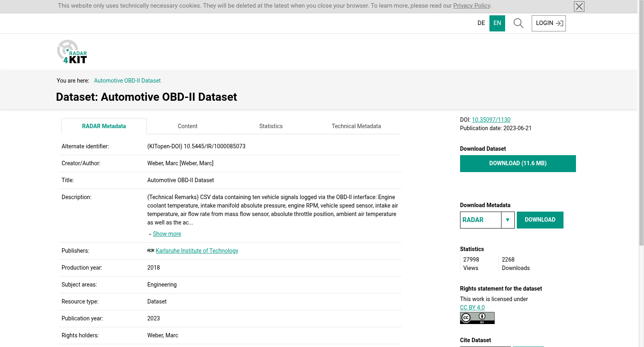Click the rights holder value 'Weber, Marc'
The image size is (644, 347).
pos(163,335)
